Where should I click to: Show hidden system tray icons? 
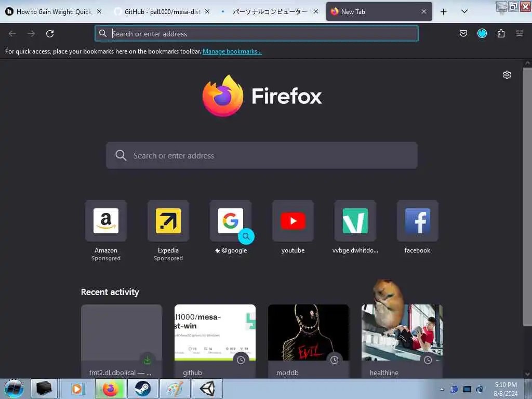point(442,389)
